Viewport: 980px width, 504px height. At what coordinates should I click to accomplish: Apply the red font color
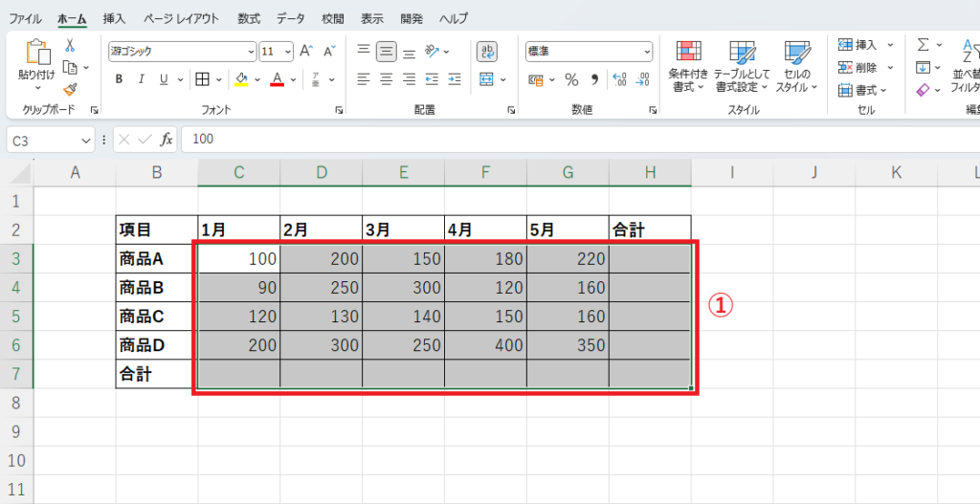tap(278, 79)
